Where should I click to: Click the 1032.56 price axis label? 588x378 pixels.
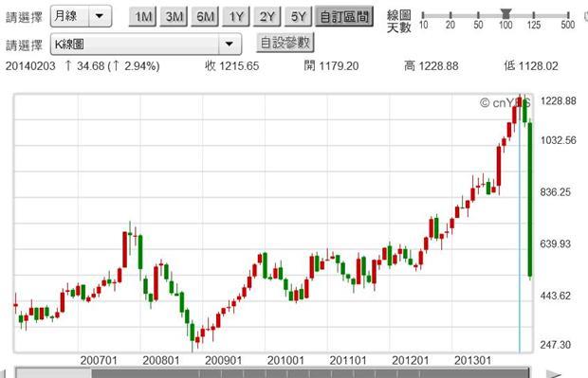(558, 140)
